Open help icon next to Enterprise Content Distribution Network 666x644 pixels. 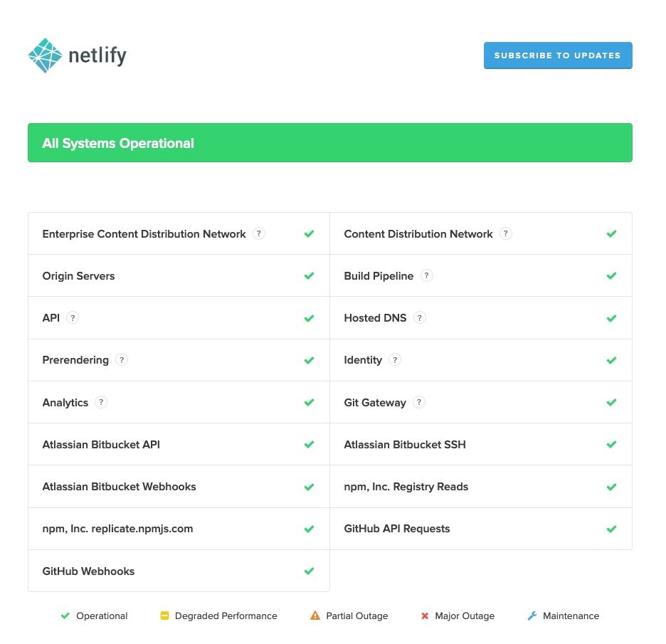coord(259,233)
